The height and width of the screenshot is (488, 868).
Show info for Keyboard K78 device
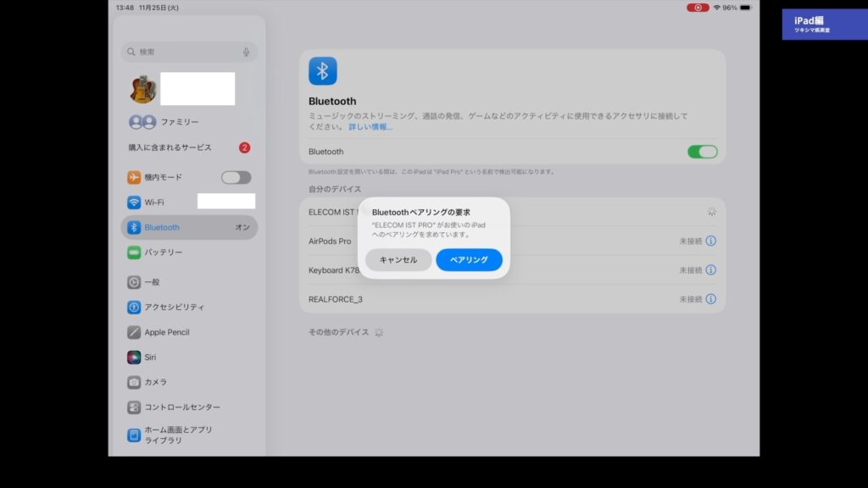point(710,270)
